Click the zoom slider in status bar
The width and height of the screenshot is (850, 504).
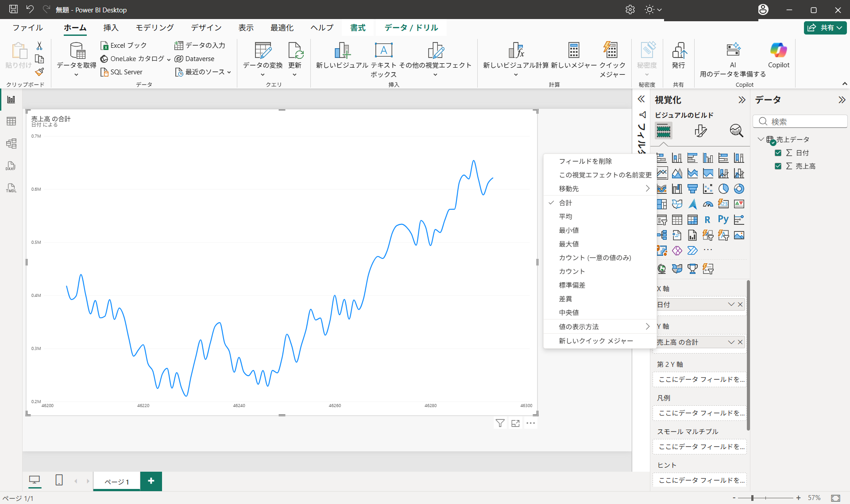pos(765,498)
